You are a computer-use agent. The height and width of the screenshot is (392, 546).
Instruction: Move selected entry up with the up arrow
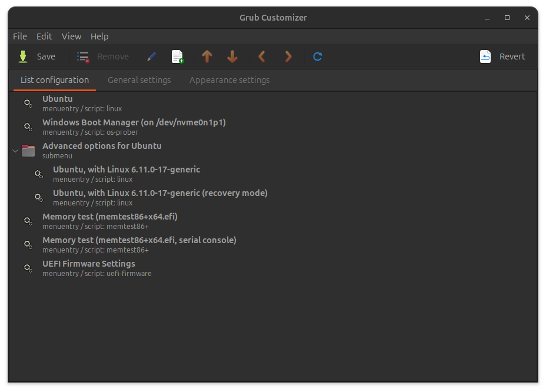click(x=207, y=56)
